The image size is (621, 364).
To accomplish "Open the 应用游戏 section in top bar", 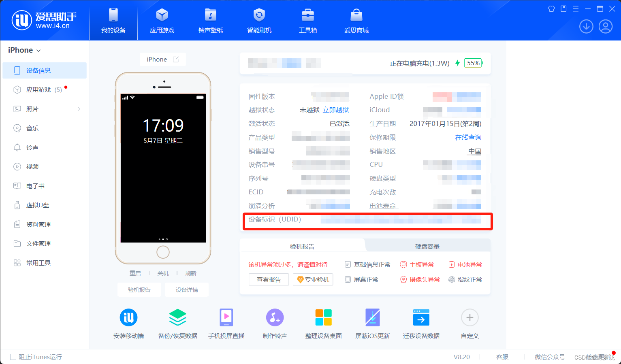I will (x=162, y=20).
